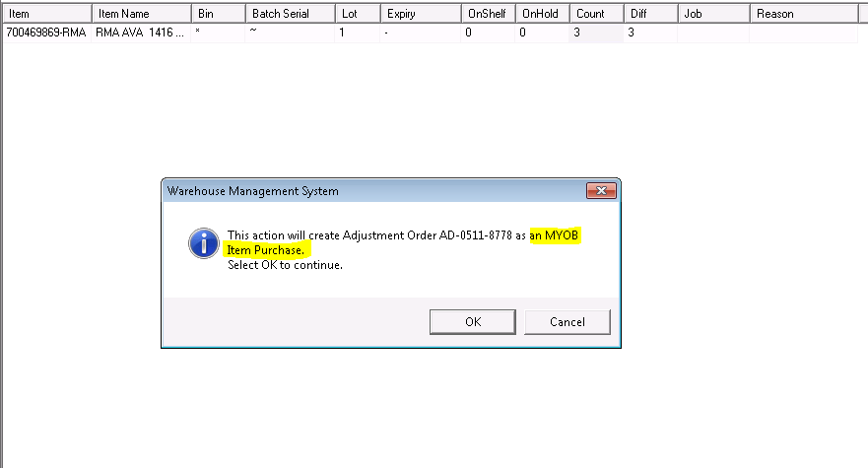Select the OnHold cell with value 0

542,33
